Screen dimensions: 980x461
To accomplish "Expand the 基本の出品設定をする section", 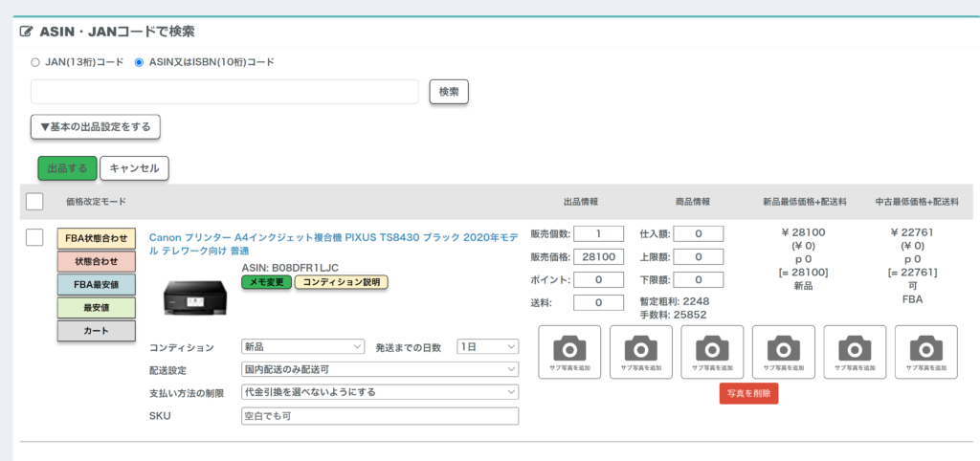I will 96,126.
